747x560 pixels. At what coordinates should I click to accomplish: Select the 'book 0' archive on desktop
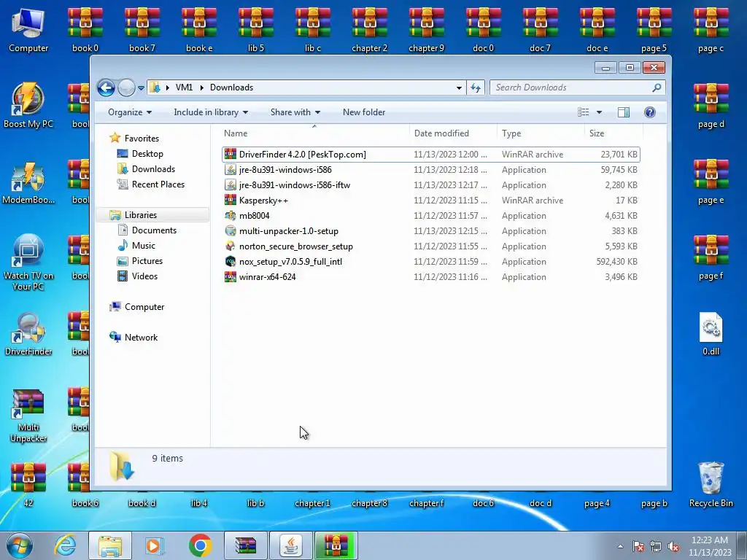coord(85,31)
